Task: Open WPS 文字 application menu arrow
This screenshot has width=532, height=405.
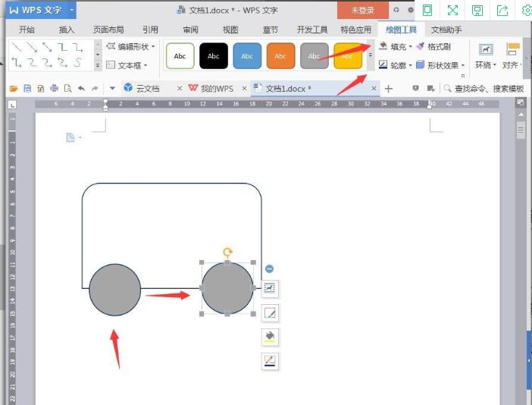Action: (71, 10)
